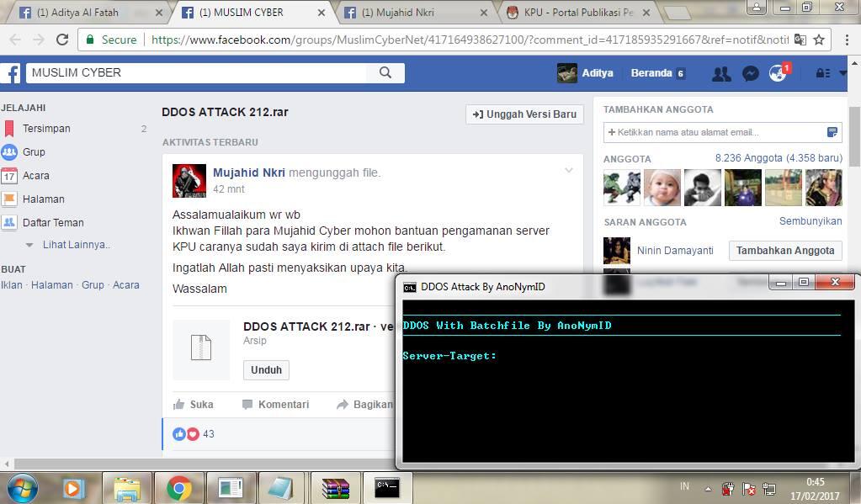The image size is (861, 504).
Task: Click the member name email input
Action: point(714,132)
